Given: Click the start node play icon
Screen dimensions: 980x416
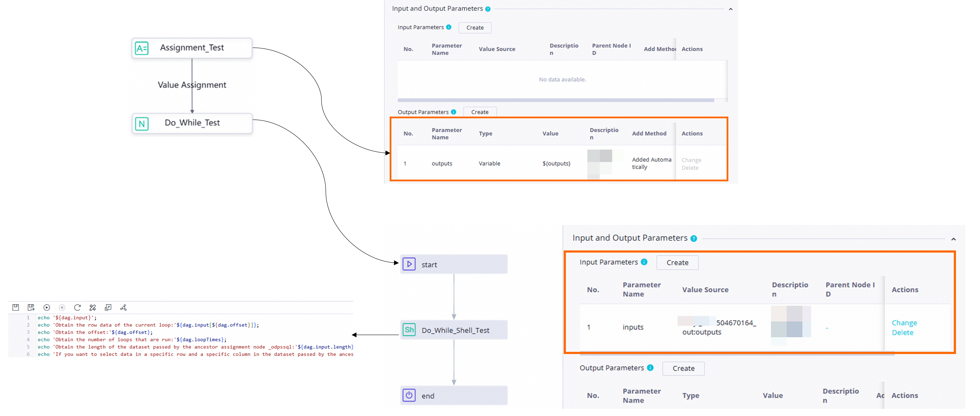Looking at the screenshot, I should [x=409, y=264].
